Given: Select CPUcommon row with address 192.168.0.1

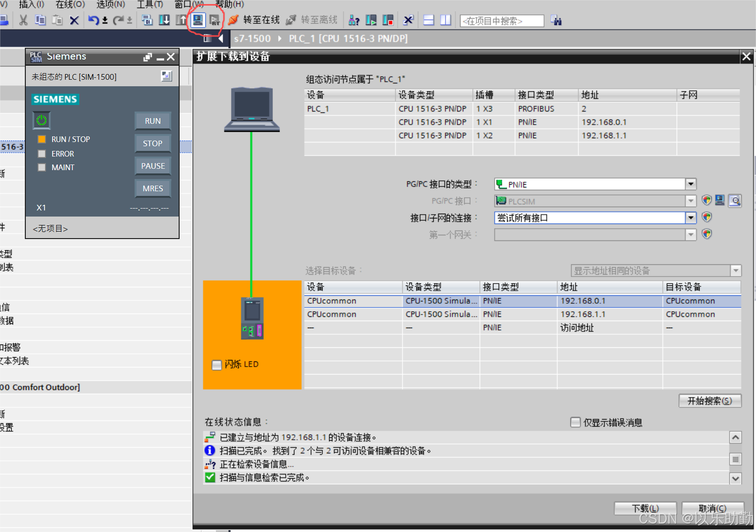Looking at the screenshot, I should [x=522, y=301].
